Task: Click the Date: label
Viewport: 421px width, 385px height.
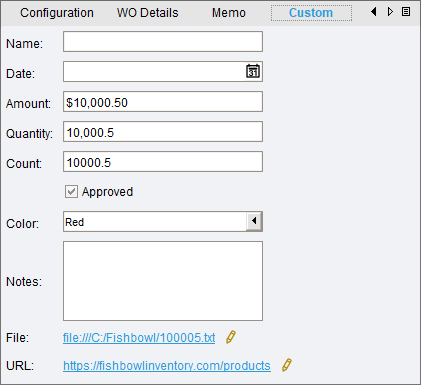Action: (20, 74)
